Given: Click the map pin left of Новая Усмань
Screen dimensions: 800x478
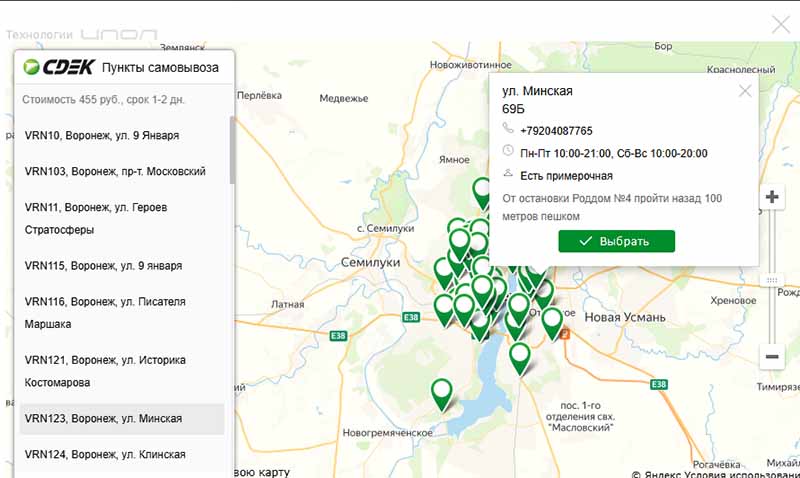Looking at the screenshot, I should (552, 323).
